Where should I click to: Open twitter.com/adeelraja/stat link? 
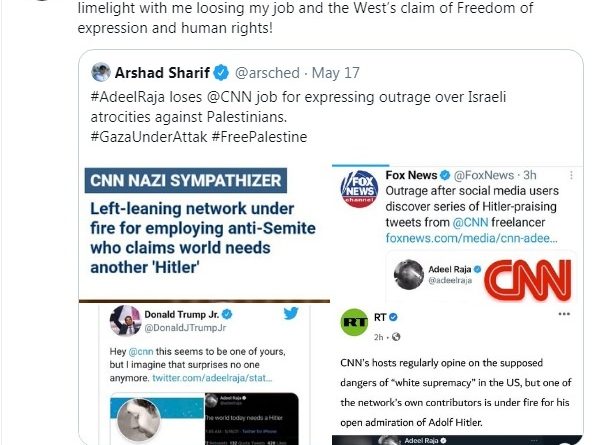coord(212,378)
